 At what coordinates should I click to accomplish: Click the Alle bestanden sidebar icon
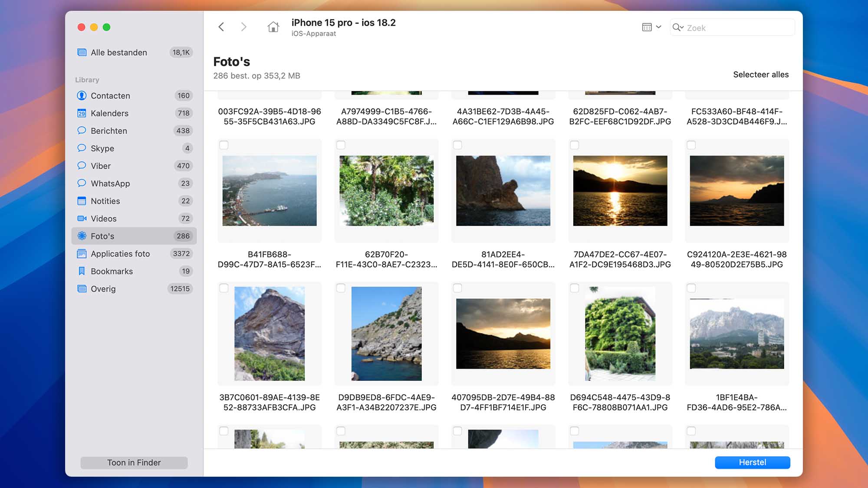[82, 52]
